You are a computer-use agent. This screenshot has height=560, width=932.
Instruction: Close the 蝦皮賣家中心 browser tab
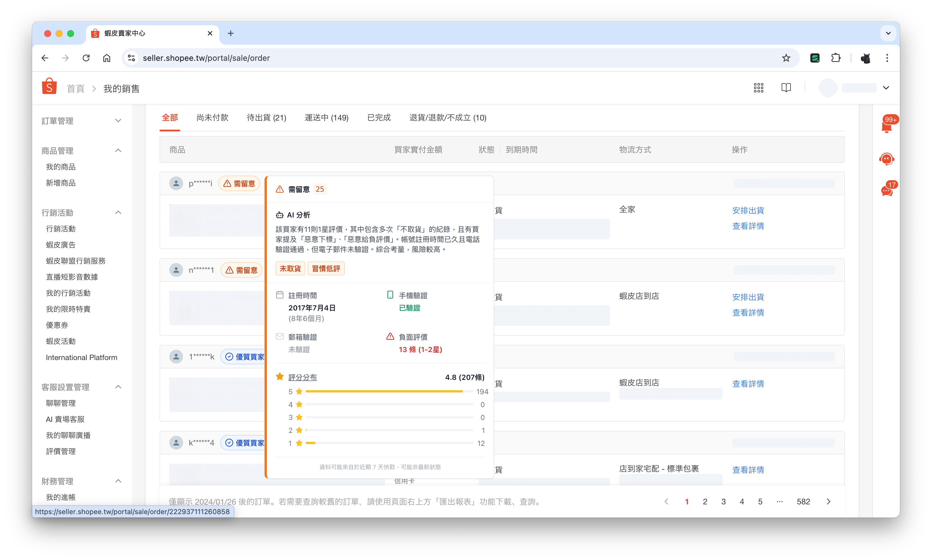(x=210, y=33)
